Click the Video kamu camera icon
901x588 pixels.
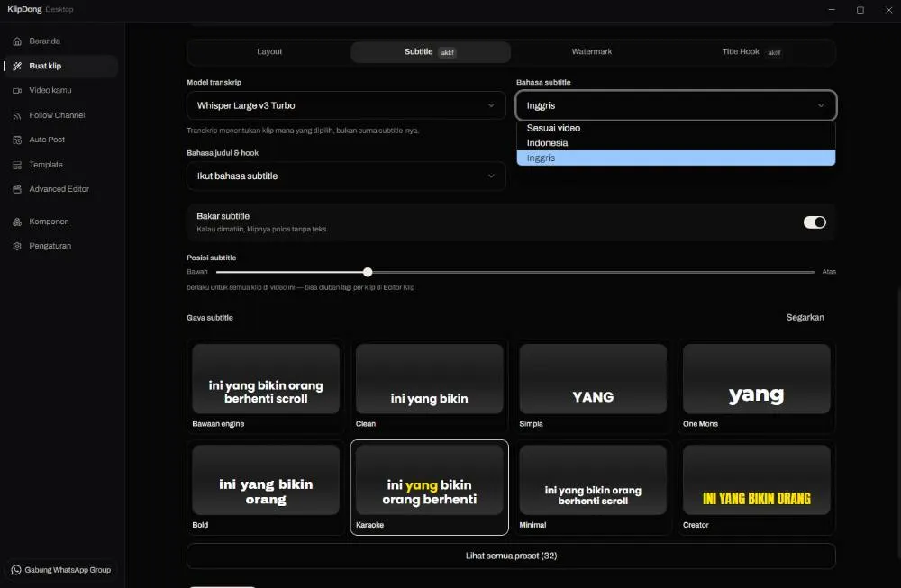[17, 91]
